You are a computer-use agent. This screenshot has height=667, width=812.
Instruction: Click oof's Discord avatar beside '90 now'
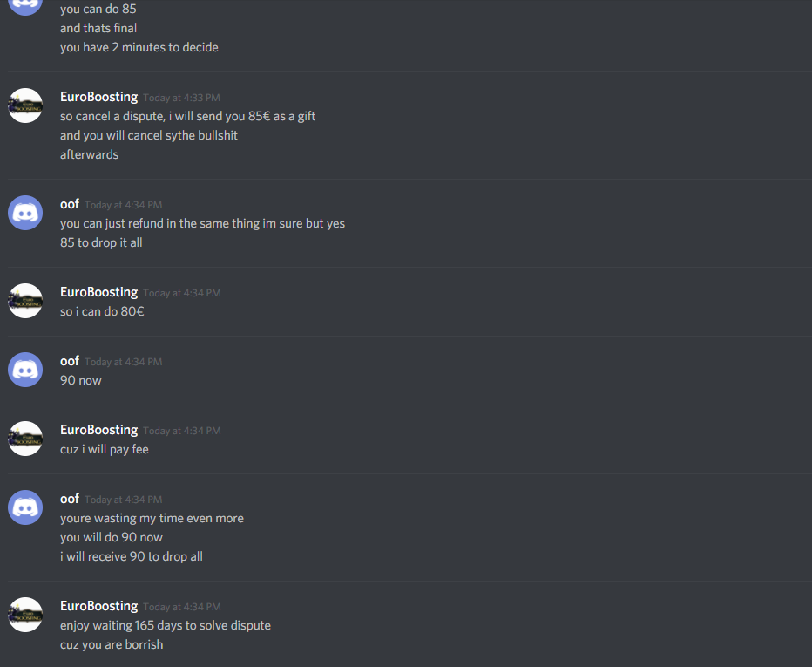(x=25, y=370)
